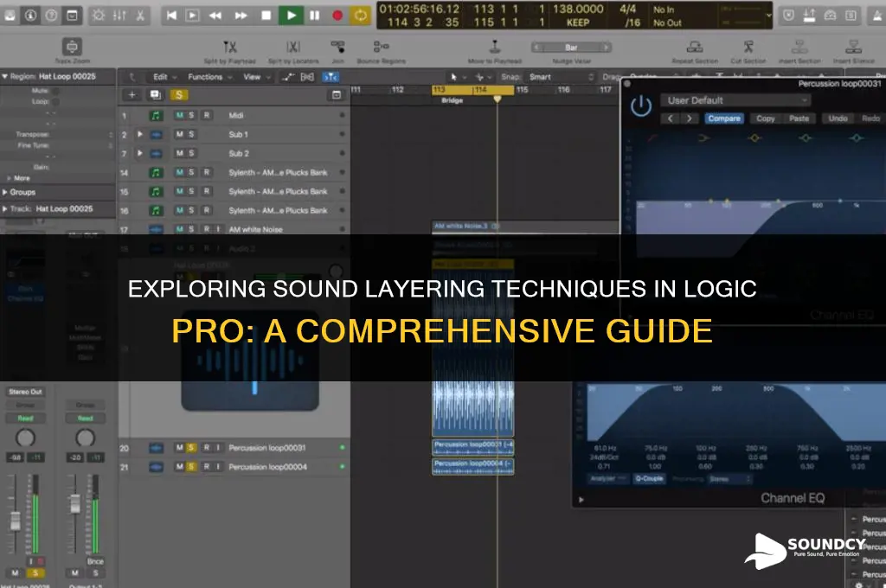Open the Snap Smart dropdown

(x=561, y=77)
